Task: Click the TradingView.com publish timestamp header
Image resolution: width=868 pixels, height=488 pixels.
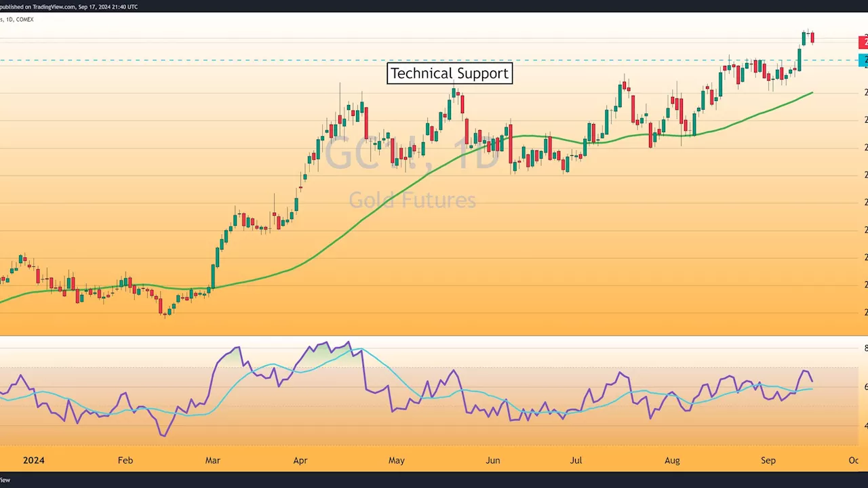Action: pyautogui.click(x=68, y=7)
